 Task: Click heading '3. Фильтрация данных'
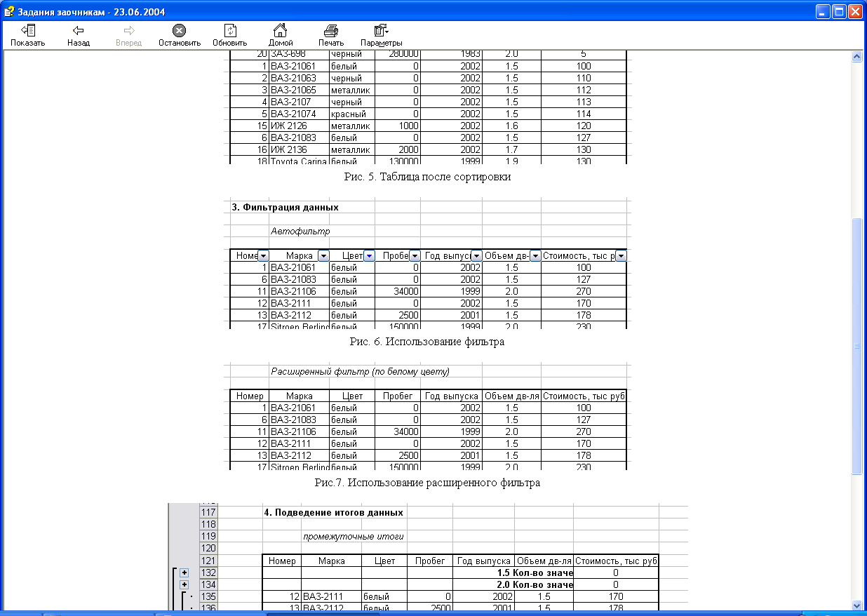pos(285,207)
